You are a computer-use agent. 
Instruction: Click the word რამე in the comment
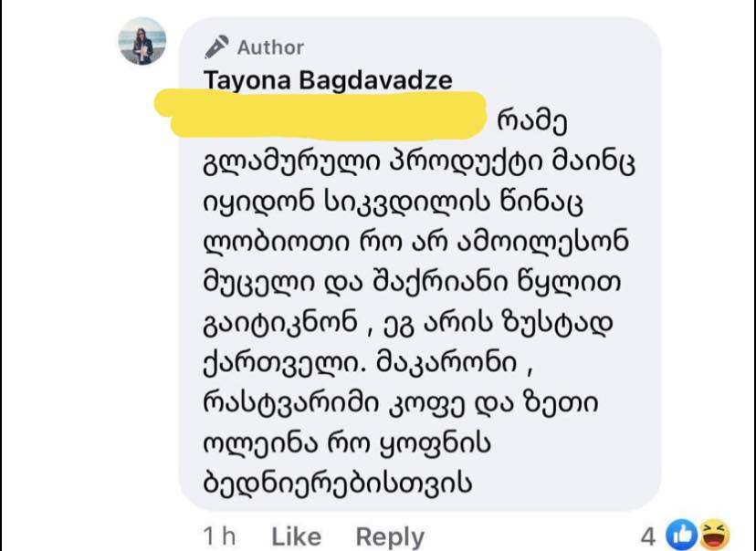540,120
